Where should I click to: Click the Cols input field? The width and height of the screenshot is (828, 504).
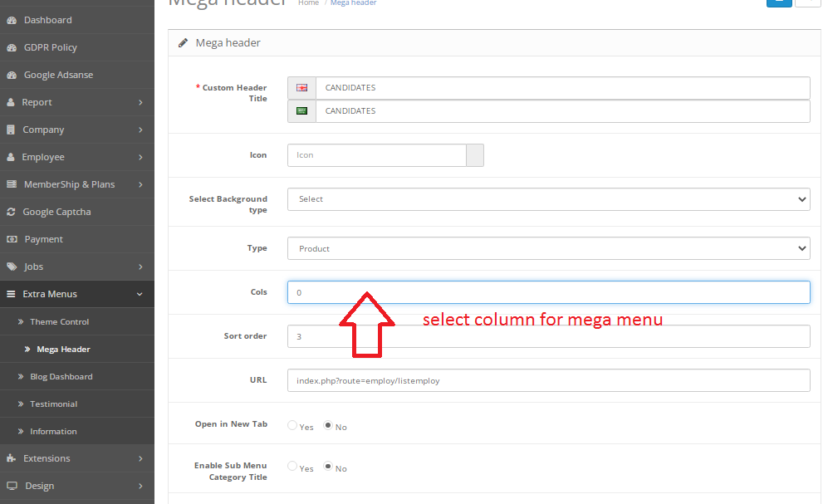coord(548,292)
